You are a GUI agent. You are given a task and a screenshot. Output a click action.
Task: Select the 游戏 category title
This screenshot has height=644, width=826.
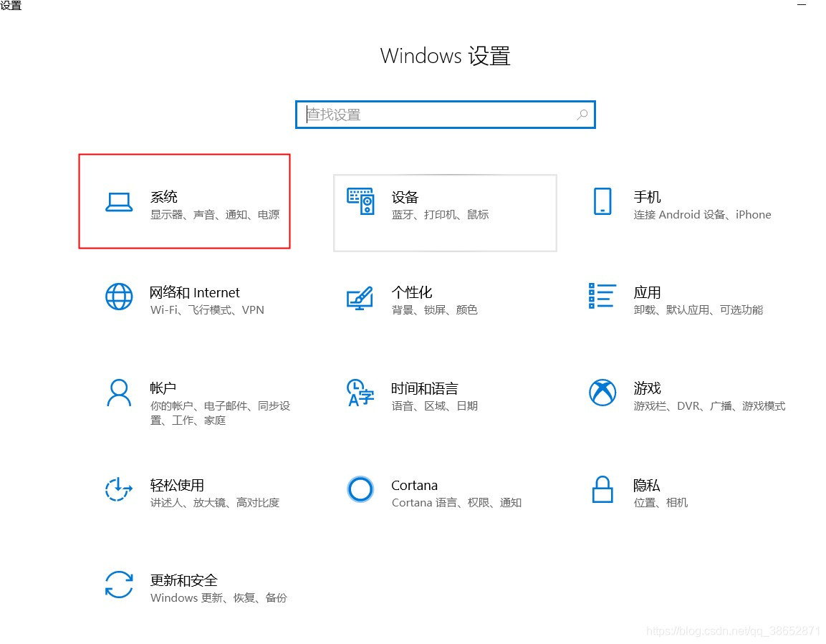[647, 388]
